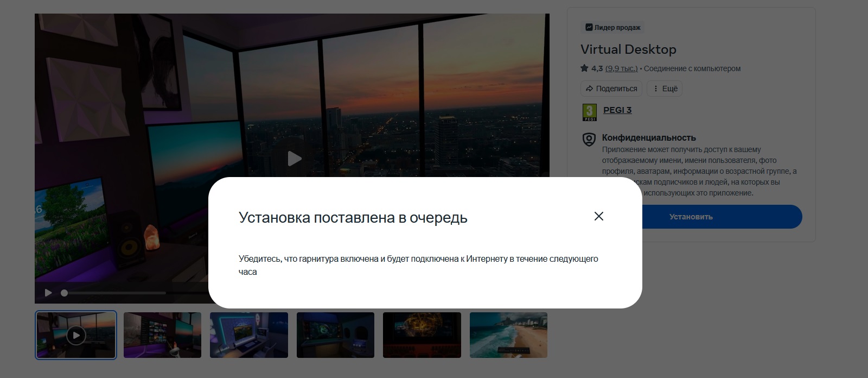Play the video with center play button
The height and width of the screenshot is (378, 868).
[294, 159]
